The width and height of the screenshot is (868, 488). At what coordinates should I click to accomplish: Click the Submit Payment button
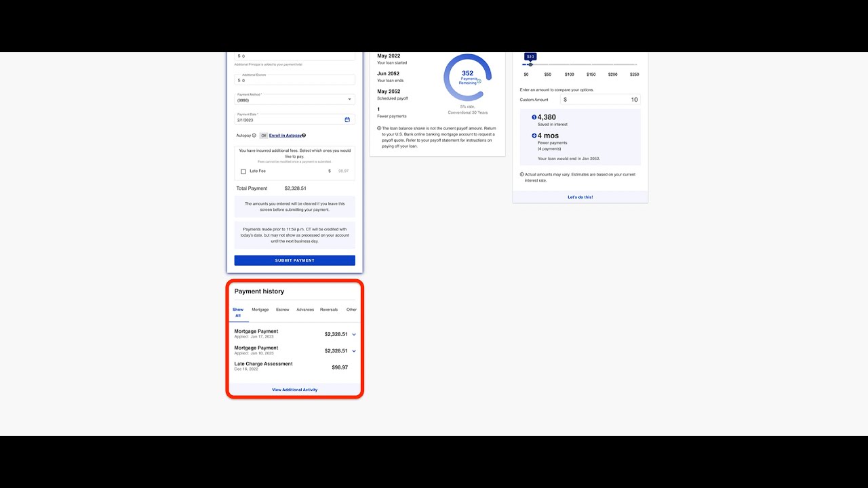point(295,260)
